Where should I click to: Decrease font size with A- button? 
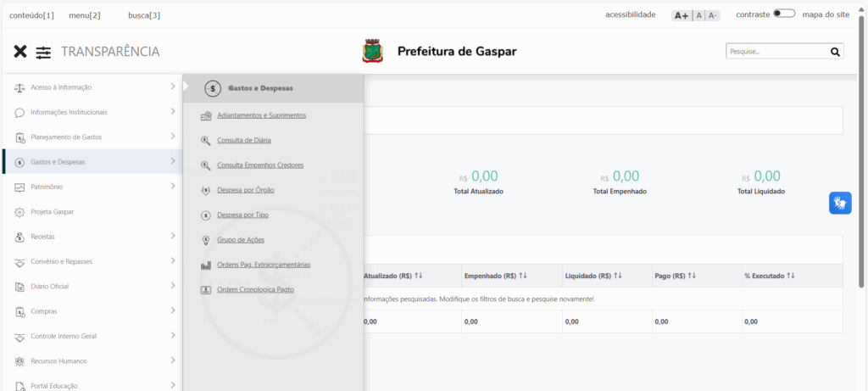pyautogui.click(x=713, y=15)
